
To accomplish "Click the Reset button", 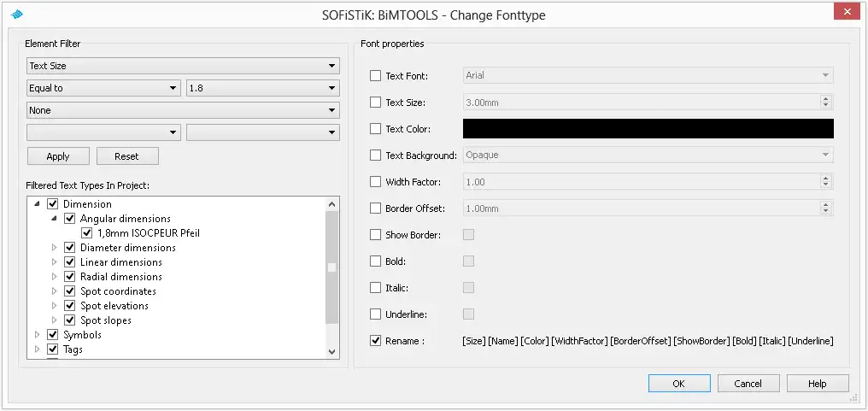I will pyautogui.click(x=126, y=156).
